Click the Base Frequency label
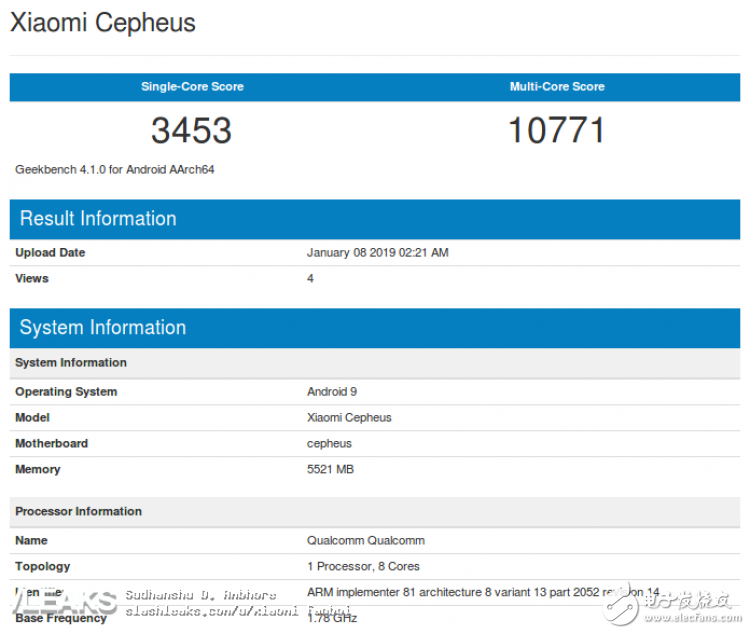Image resolution: width=750 pixels, height=634 pixels. (x=61, y=618)
